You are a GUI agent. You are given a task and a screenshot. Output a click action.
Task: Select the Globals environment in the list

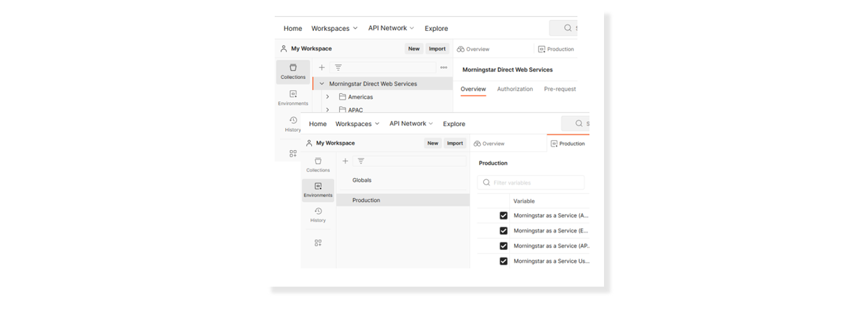362,180
